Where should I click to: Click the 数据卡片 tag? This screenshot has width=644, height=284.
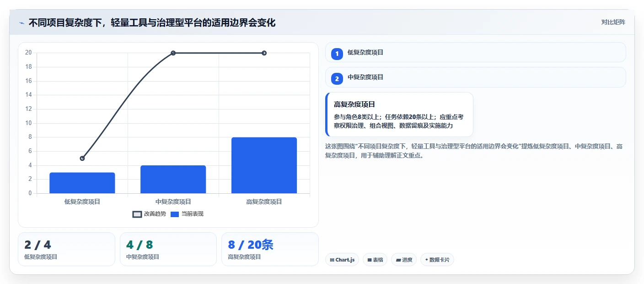tap(437, 260)
